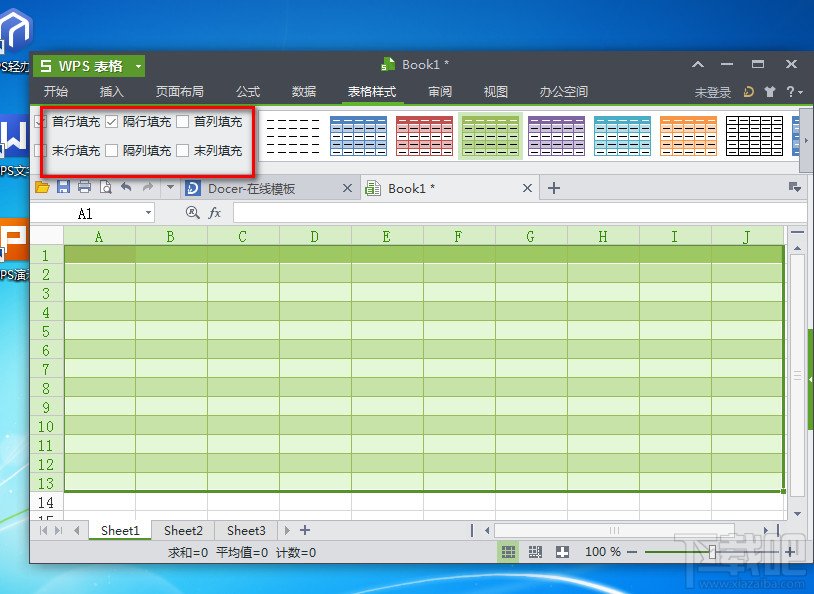Open the 插入 tab
The height and width of the screenshot is (594, 814).
click(112, 92)
